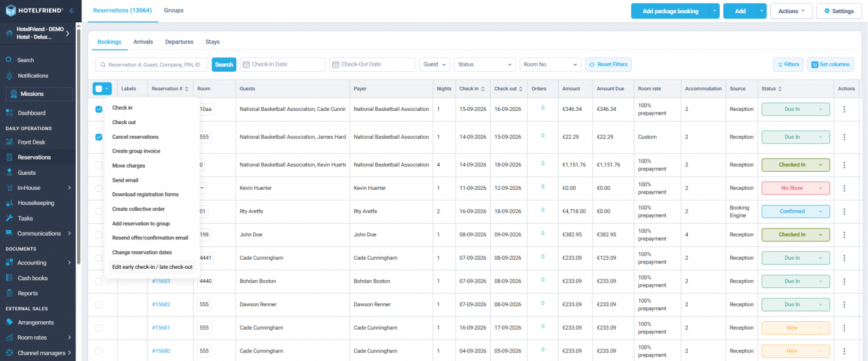Click Reset Filters button
Screen dimensions: 868x361
(x=608, y=64)
